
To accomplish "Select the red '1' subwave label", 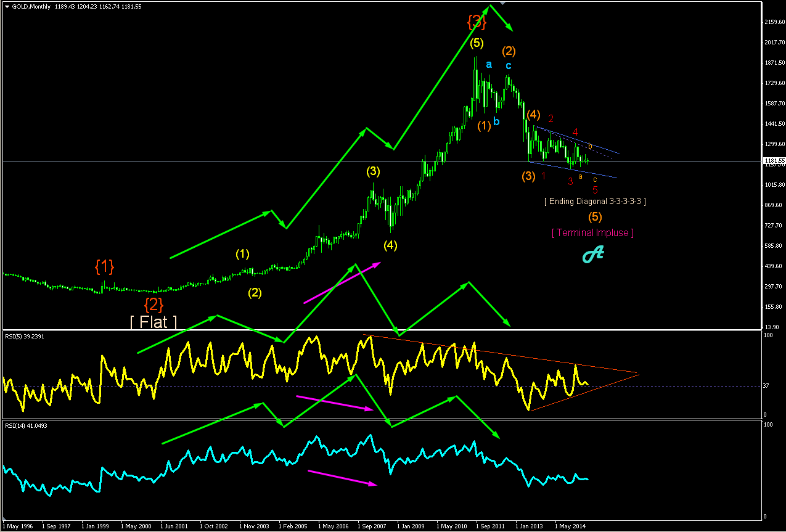I will click(544, 176).
